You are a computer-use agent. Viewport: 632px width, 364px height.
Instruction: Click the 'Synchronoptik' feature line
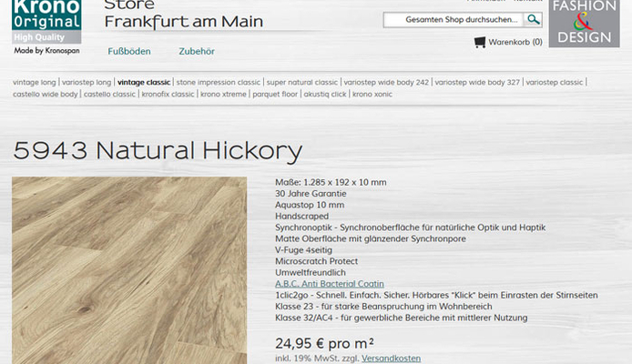pos(411,227)
